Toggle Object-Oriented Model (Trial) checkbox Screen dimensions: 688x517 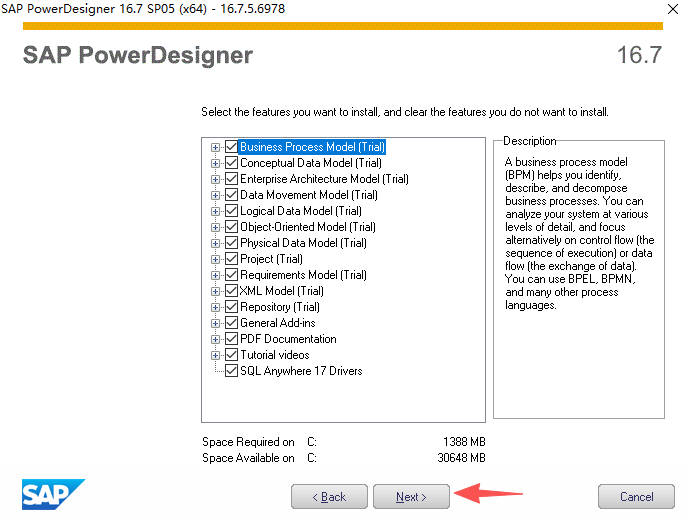(x=231, y=227)
